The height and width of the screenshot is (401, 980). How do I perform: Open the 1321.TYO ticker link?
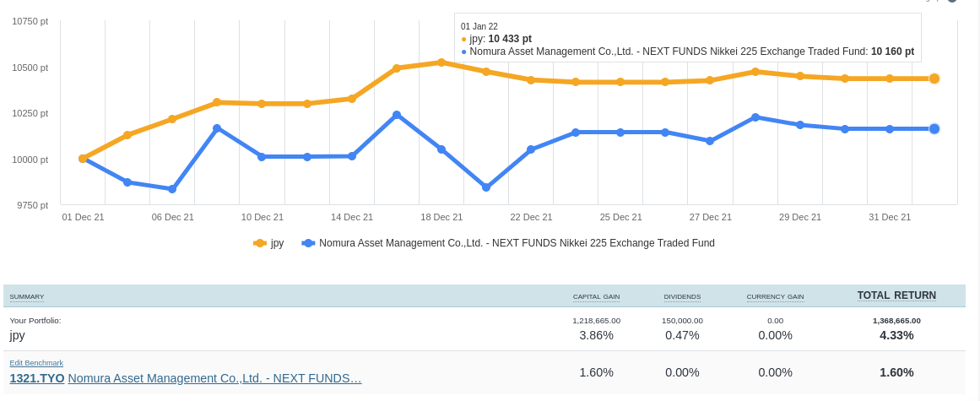(37, 378)
